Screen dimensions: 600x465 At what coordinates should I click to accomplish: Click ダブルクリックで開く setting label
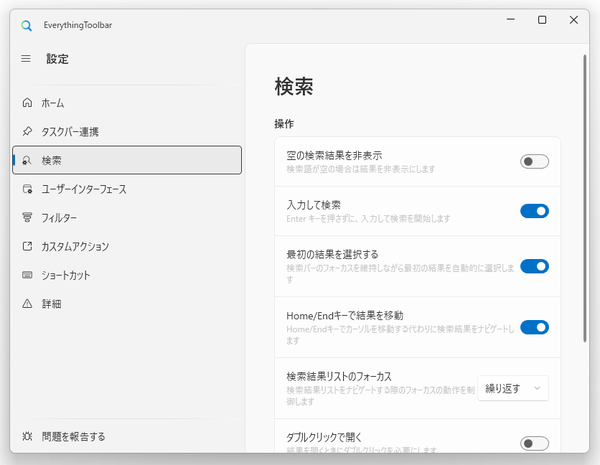tap(324, 437)
